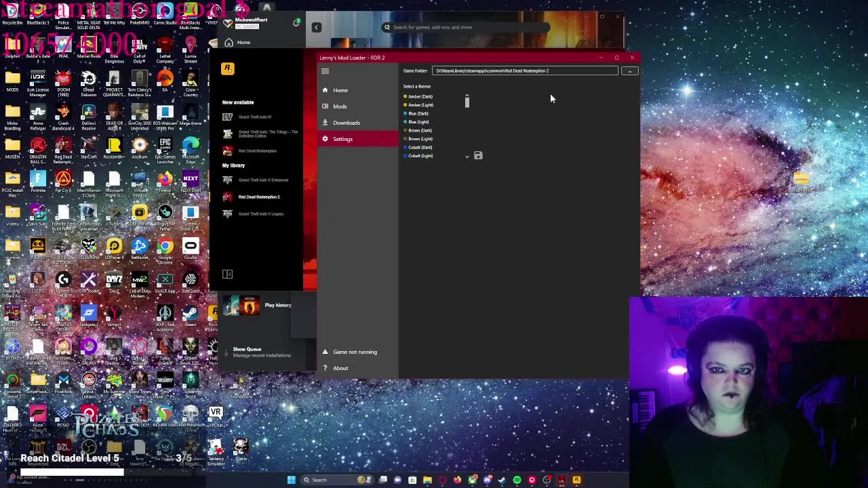The height and width of the screenshot is (488, 868).
Task: Open Lenny's Mod Loader taskbar icon
Action: [x=561, y=480]
